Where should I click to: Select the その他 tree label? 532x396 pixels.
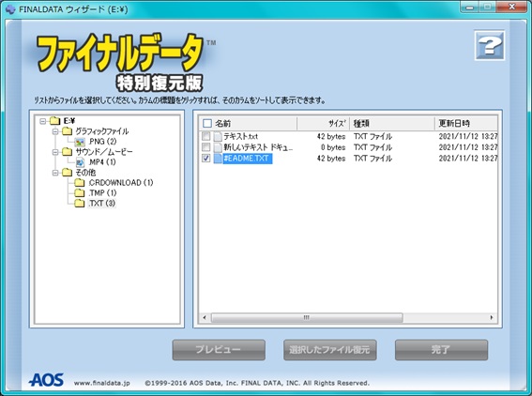tap(85, 173)
